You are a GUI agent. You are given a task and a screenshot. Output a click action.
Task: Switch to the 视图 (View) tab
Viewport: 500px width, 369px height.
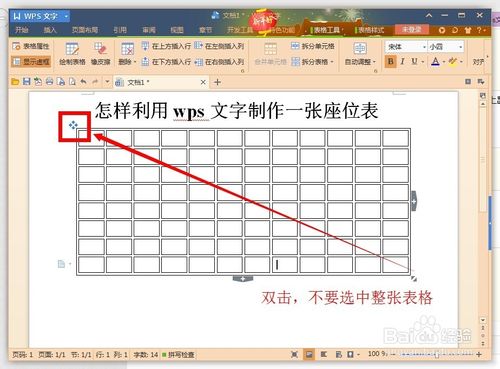pos(177,30)
